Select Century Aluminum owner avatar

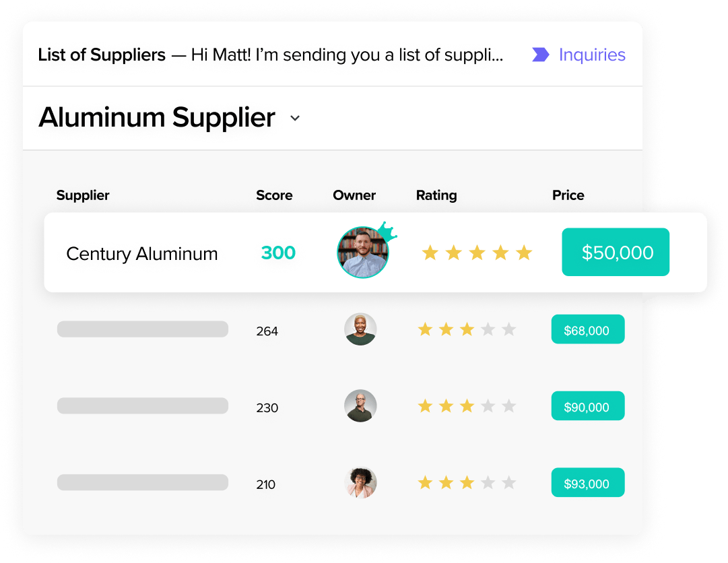(362, 253)
